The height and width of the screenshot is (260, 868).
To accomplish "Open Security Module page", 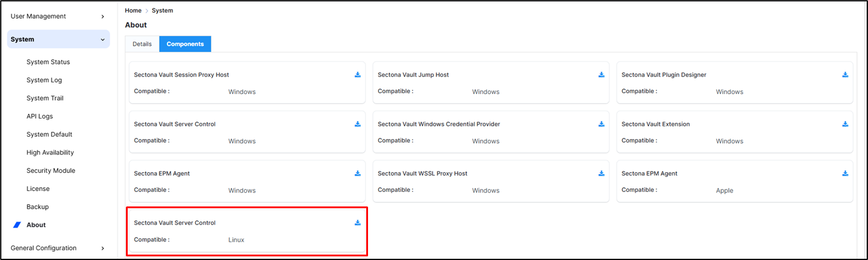I will click(x=51, y=170).
